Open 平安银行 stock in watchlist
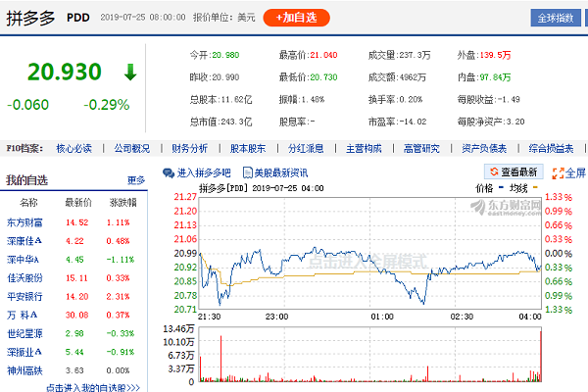This screenshot has width=588, height=392. tap(24, 296)
